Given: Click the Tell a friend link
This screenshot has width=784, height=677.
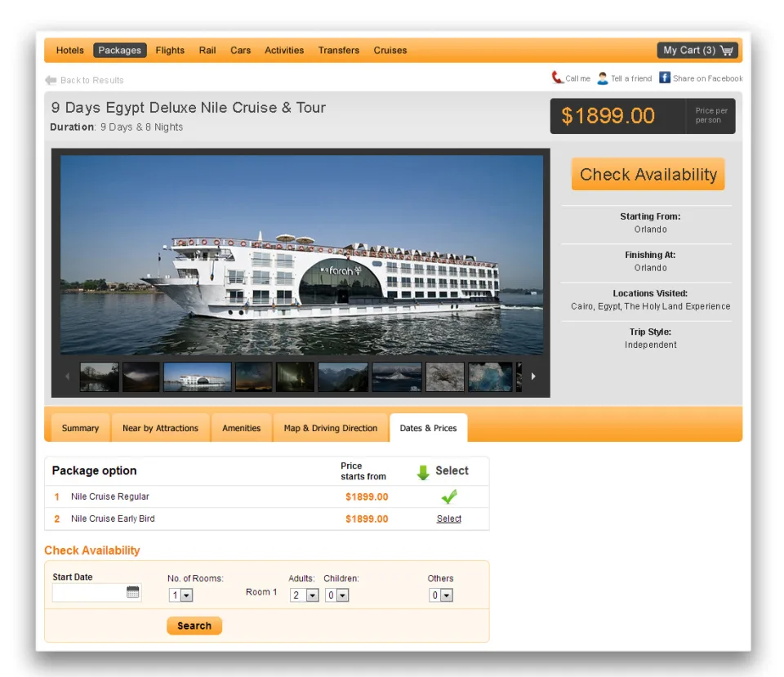Looking at the screenshot, I should point(631,78).
